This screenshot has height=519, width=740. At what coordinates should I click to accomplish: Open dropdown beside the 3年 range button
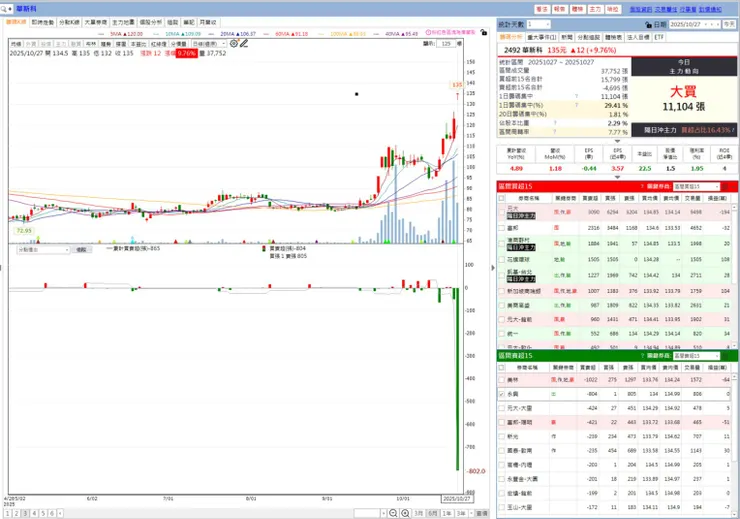[470, 513]
